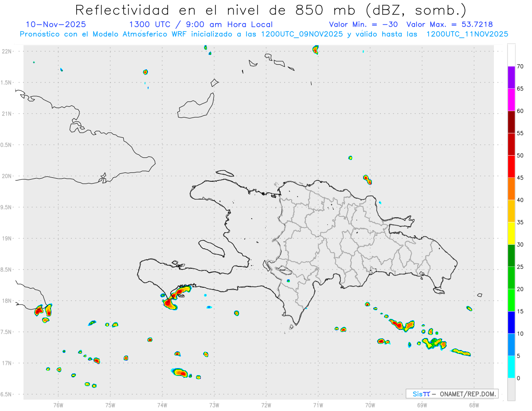Click the colorbar scale number '45'
The image size is (532, 411).
pyautogui.click(x=520, y=178)
